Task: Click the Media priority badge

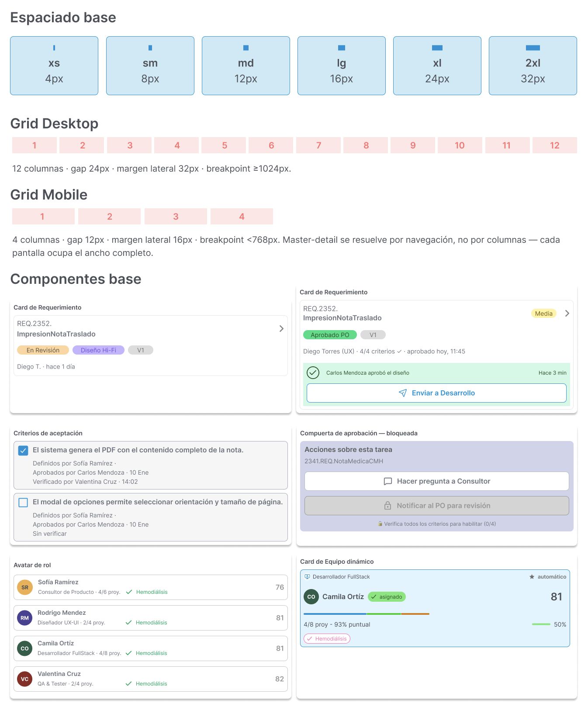Action: (544, 314)
